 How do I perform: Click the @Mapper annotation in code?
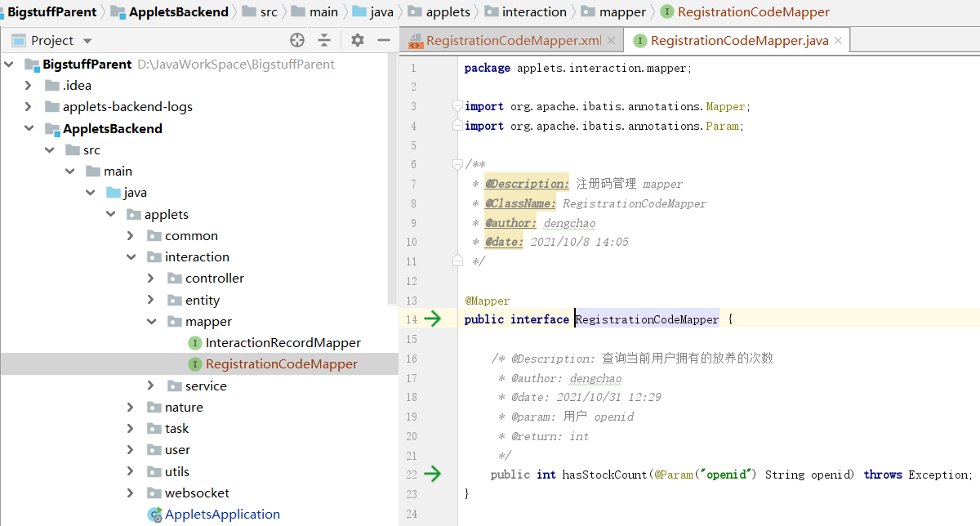click(x=487, y=300)
